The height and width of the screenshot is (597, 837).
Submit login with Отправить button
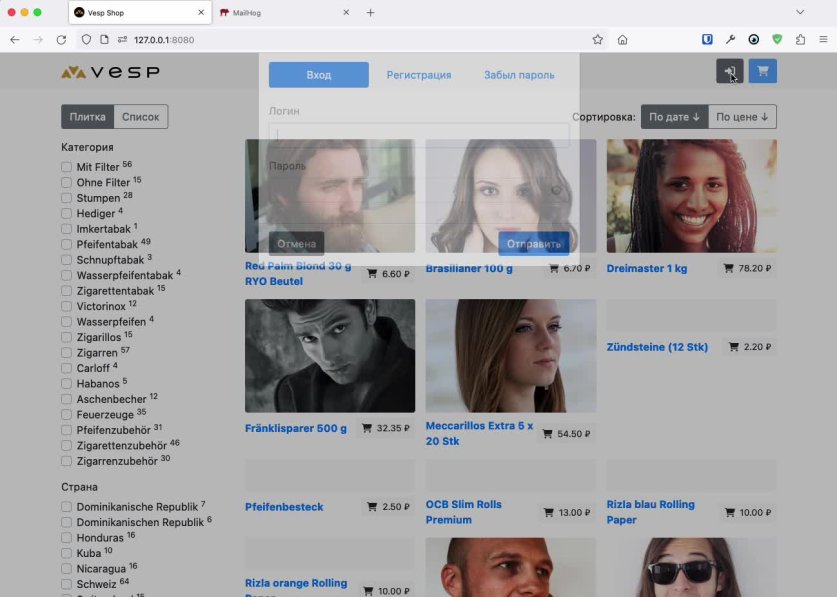pos(534,243)
